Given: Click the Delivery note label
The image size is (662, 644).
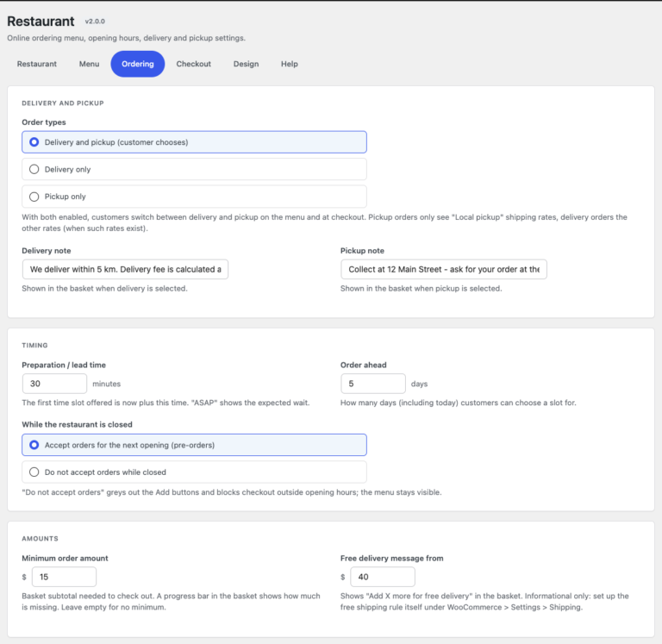Looking at the screenshot, I should 47,251.
